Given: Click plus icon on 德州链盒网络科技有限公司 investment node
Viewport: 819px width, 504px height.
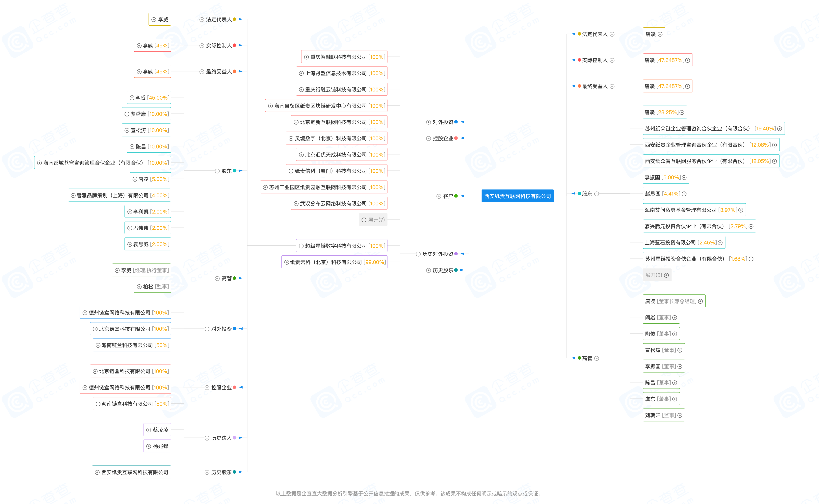Looking at the screenshot, I should 85,313.
